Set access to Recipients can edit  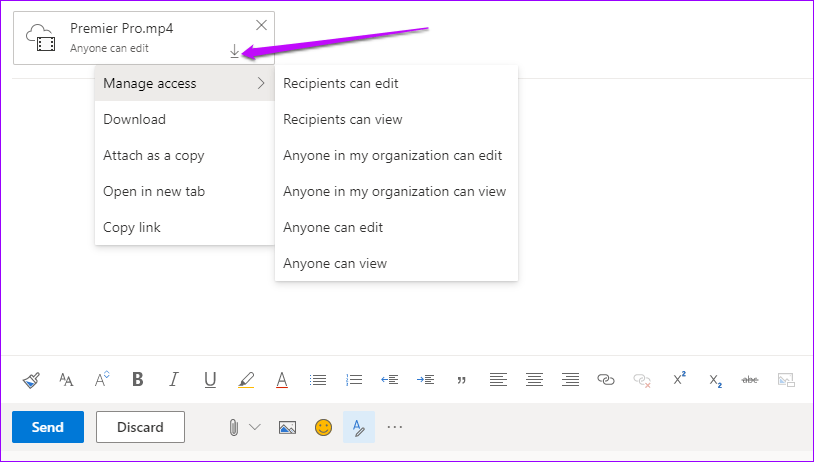[x=396, y=83]
